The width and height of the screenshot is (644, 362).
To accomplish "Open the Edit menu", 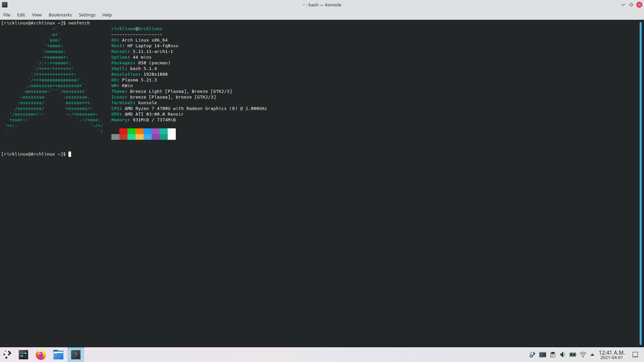I will [x=21, y=15].
